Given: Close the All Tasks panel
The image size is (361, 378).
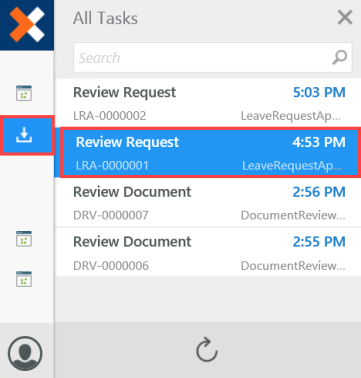Looking at the screenshot, I should (345, 17).
